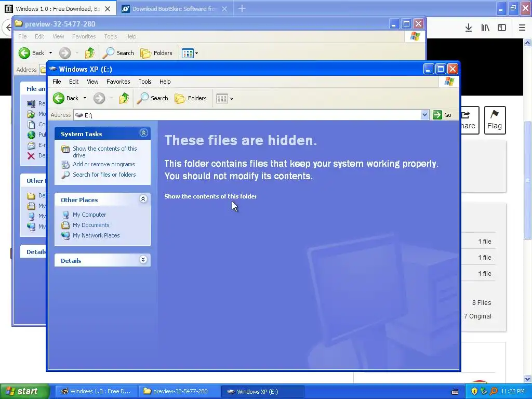Open My Network Places from Other Places

pyautogui.click(x=96, y=235)
